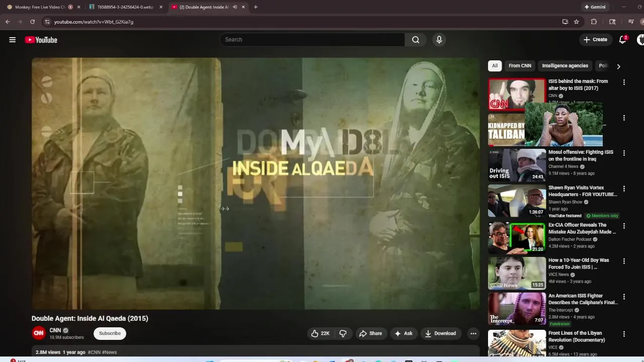Reload the current page

pos(32,22)
